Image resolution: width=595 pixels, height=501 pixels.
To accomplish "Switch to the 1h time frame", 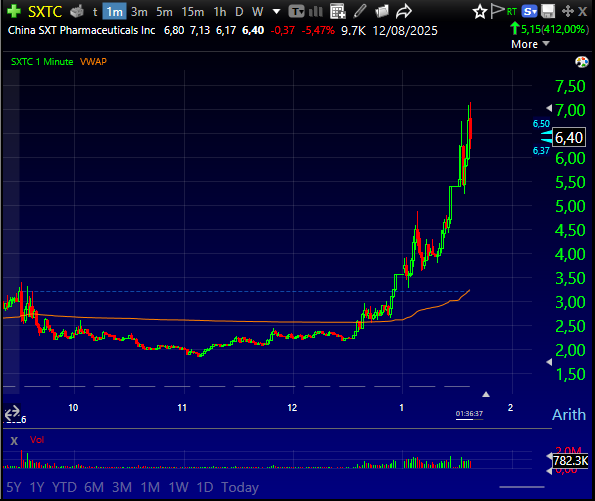I will [x=220, y=12].
